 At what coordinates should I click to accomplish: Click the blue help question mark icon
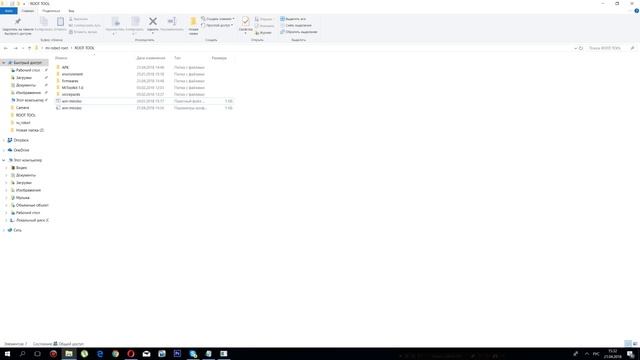pyautogui.click(x=636, y=11)
